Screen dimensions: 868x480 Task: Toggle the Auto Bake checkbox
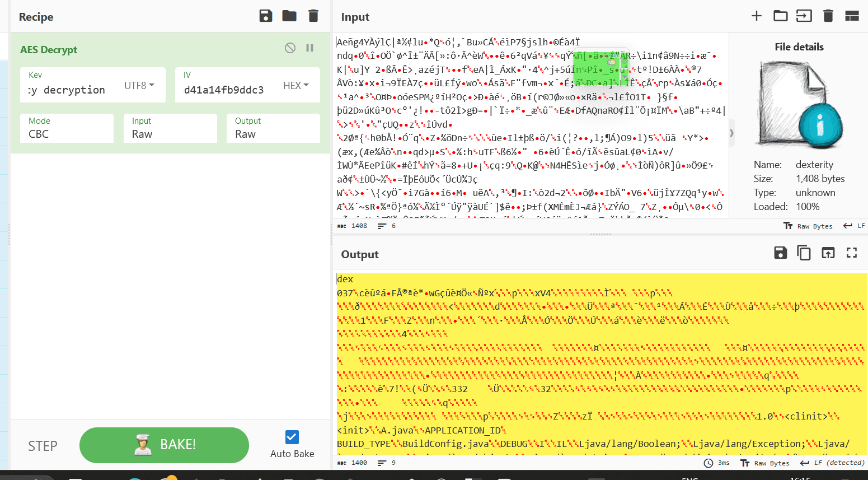pos(292,437)
